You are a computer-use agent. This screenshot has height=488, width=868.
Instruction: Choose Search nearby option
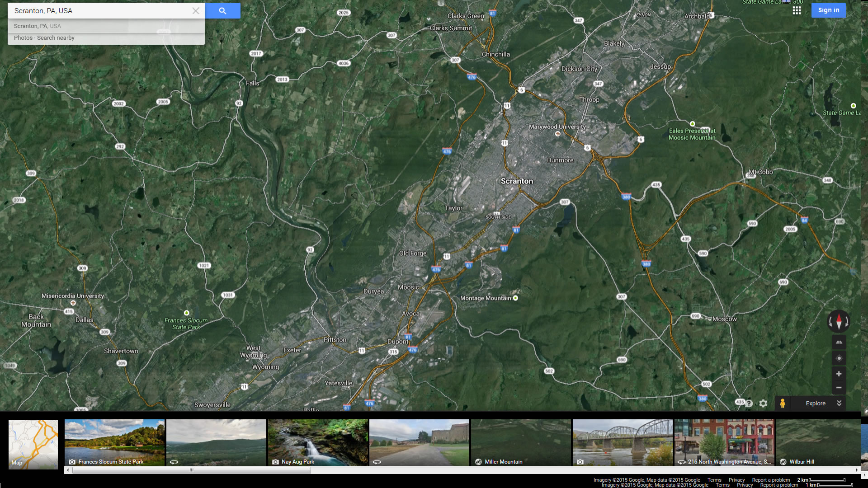tap(56, 38)
